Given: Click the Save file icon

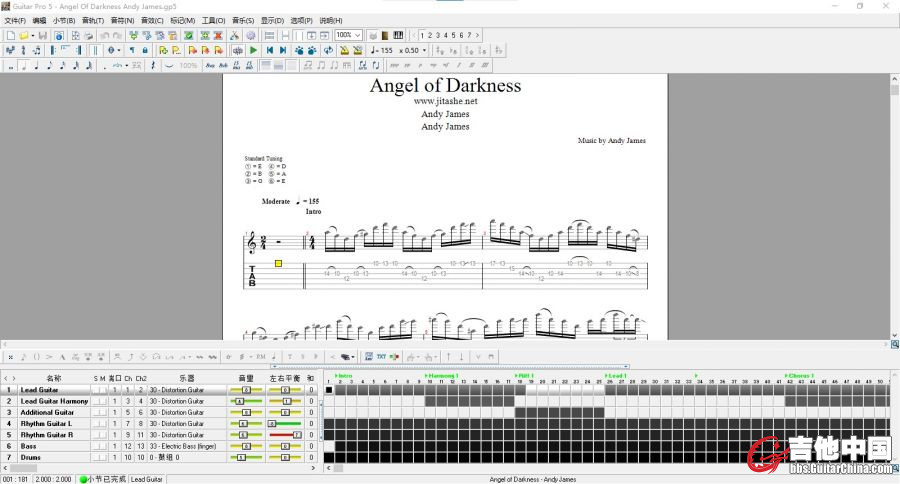Looking at the screenshot, I should pyautogui.click(x=45, y=35).
